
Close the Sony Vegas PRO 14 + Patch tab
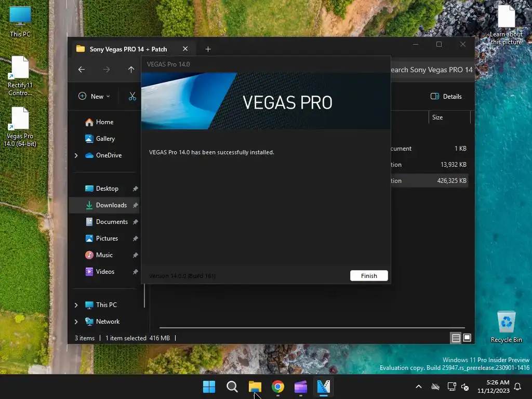pos(185,49)
